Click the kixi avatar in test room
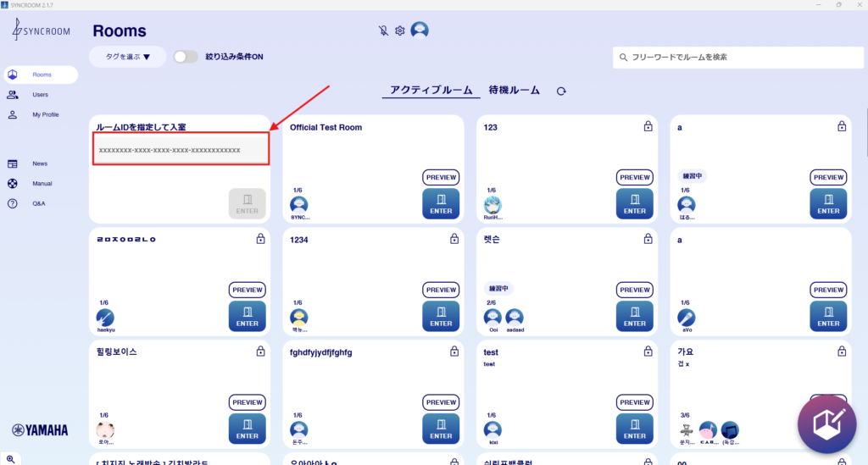The image size is (868, 465). coord(492,429)
